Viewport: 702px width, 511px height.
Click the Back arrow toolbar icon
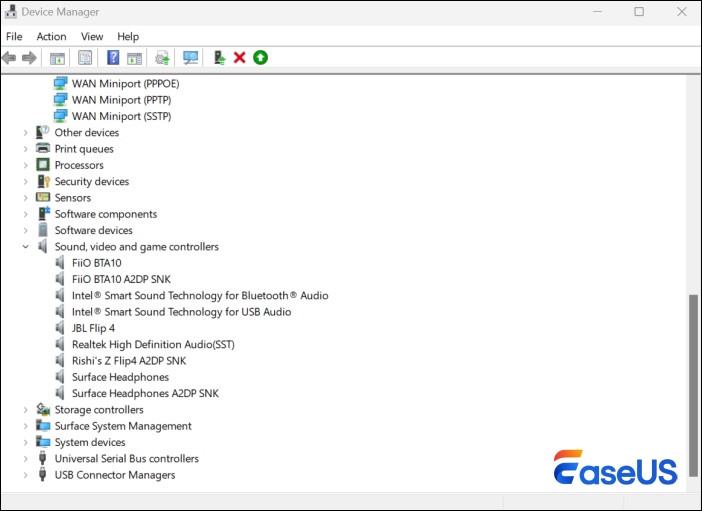point(9,58)
